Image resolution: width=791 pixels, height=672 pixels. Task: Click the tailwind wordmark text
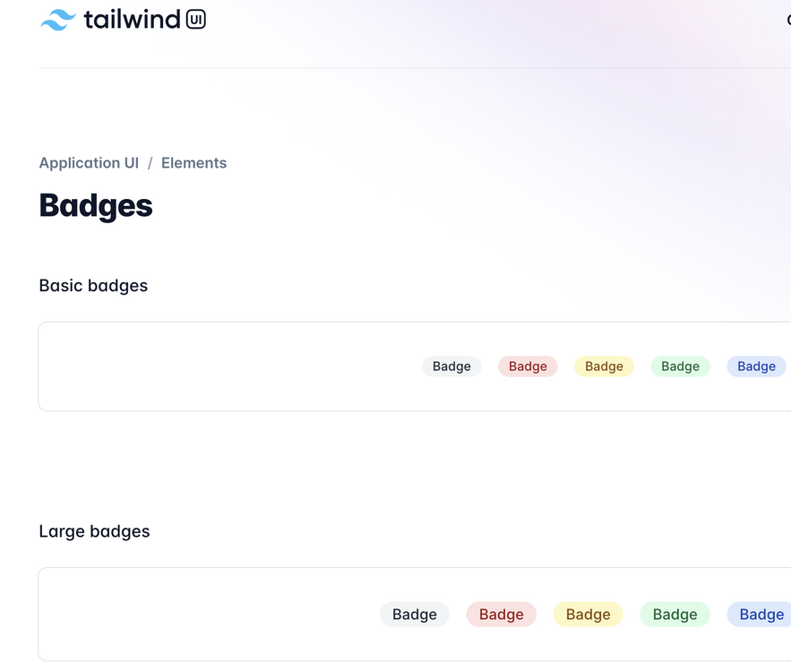tap(132, 19)
